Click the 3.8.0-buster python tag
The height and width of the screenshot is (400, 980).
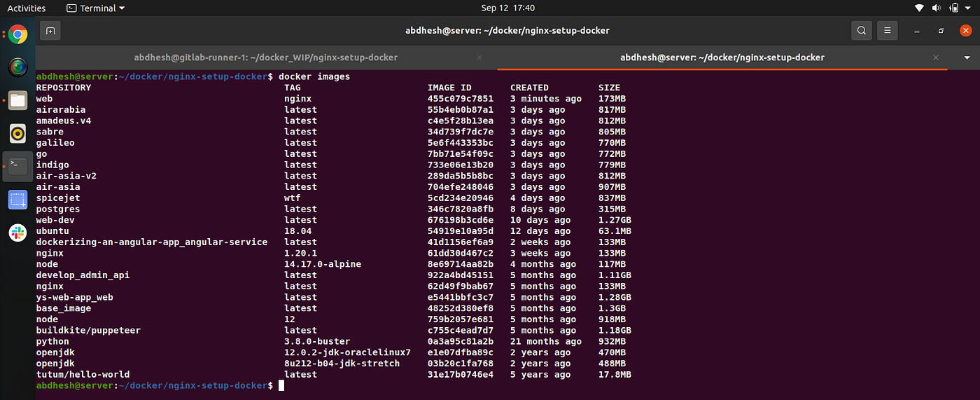click(317, 341)
